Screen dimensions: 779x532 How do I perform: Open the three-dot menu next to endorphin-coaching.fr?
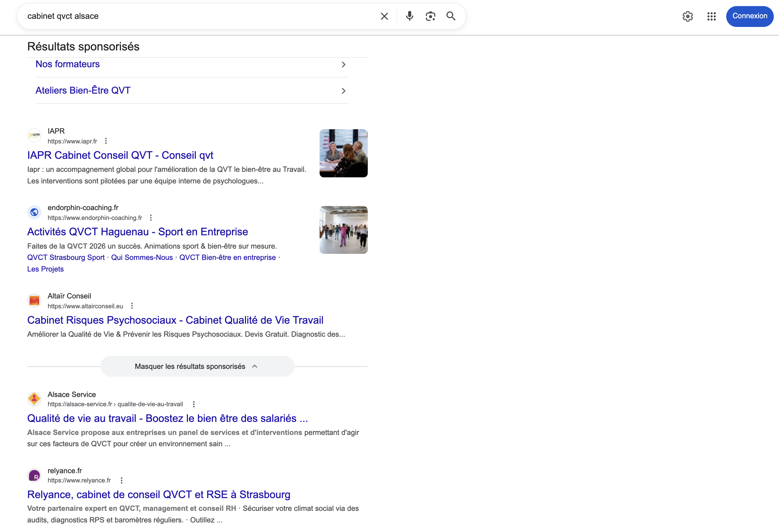coord(151,218)
